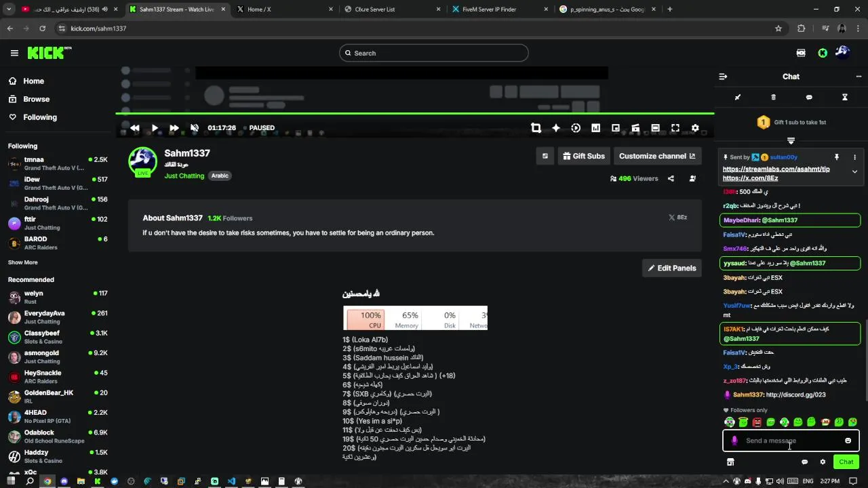Open the clip crop tool in player

pos(536,127)
